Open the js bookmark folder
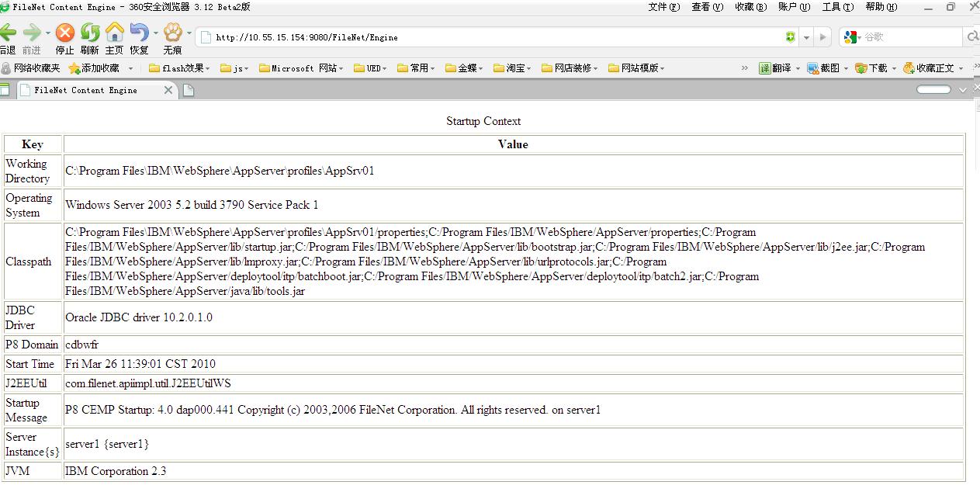This screenshot has width=980, height=499. (x=234, y=68)
